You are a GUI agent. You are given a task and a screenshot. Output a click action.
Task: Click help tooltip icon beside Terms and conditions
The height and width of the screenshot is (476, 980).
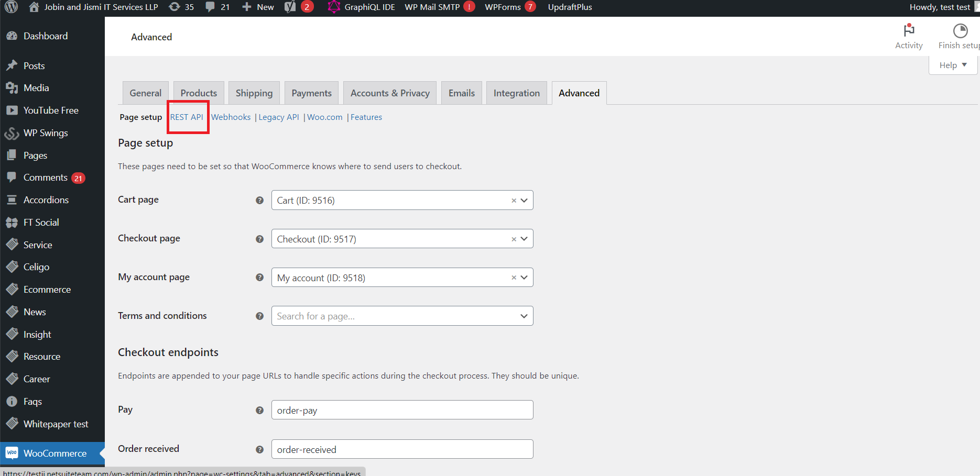[259, 316]
